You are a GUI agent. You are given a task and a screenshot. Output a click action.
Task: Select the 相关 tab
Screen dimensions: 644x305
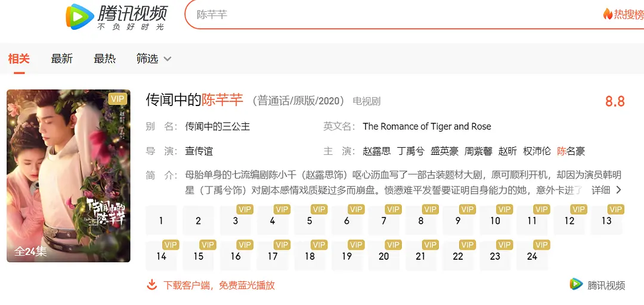click(x=19, y=58)
